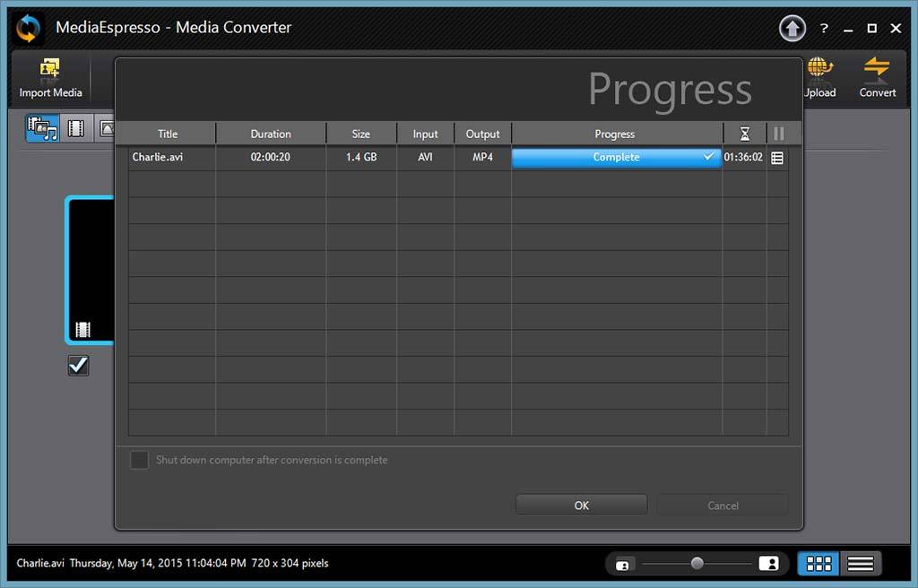
Task: Click the AVI input format cell
Action: coord(425,157)
